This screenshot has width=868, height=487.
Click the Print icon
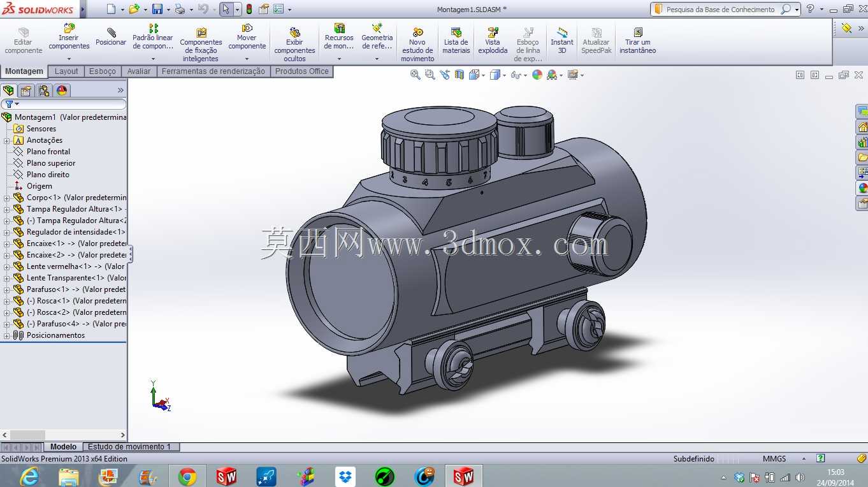tap(180, 9)
